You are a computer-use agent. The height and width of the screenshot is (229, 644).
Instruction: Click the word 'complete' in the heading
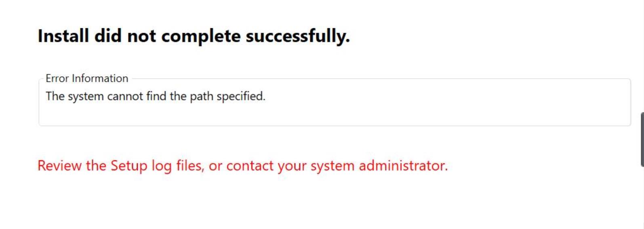pos(201,36)
